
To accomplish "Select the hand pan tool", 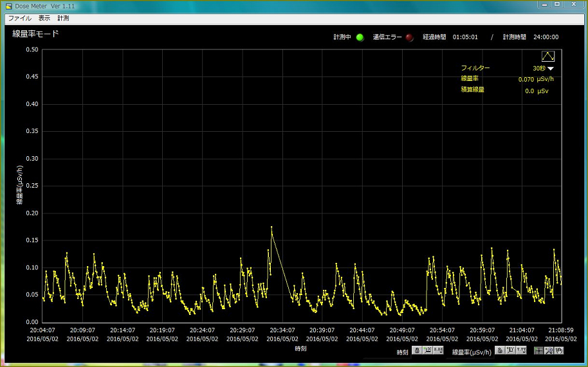I will [559, 351].
